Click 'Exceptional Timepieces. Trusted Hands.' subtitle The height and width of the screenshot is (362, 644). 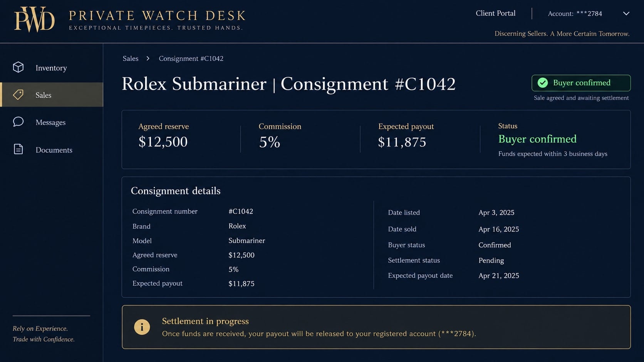[x=156, y=28]
